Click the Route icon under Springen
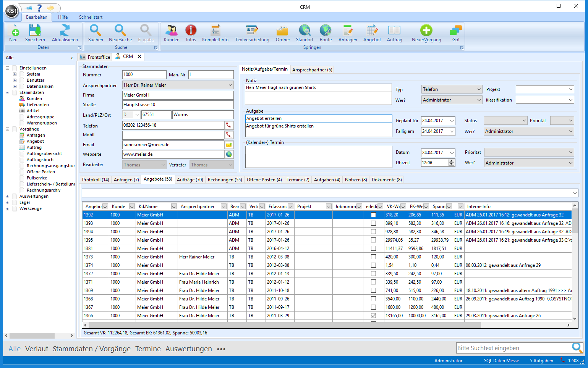Image resolution: width=588 pixels, height=368 pixels. 325,33
